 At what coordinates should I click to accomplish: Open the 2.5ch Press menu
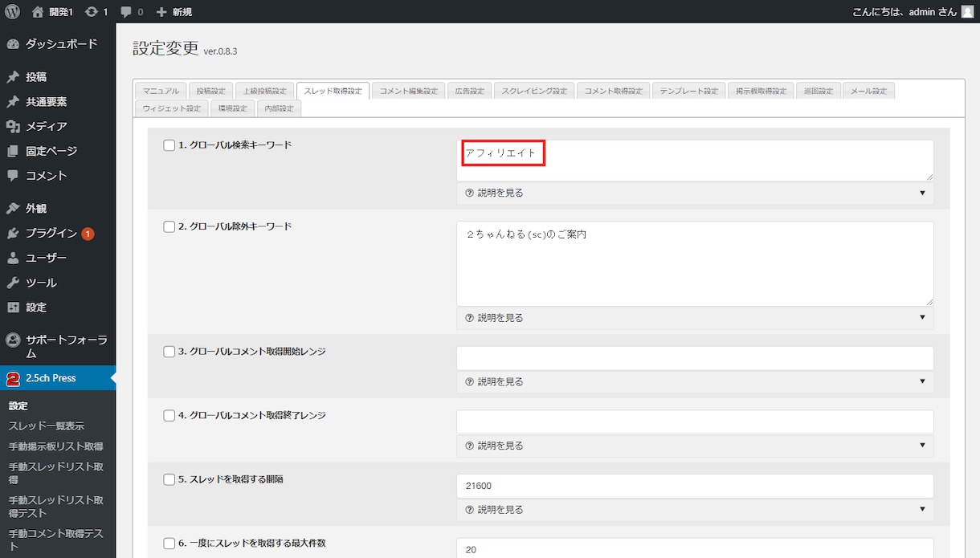pos(58,378)
